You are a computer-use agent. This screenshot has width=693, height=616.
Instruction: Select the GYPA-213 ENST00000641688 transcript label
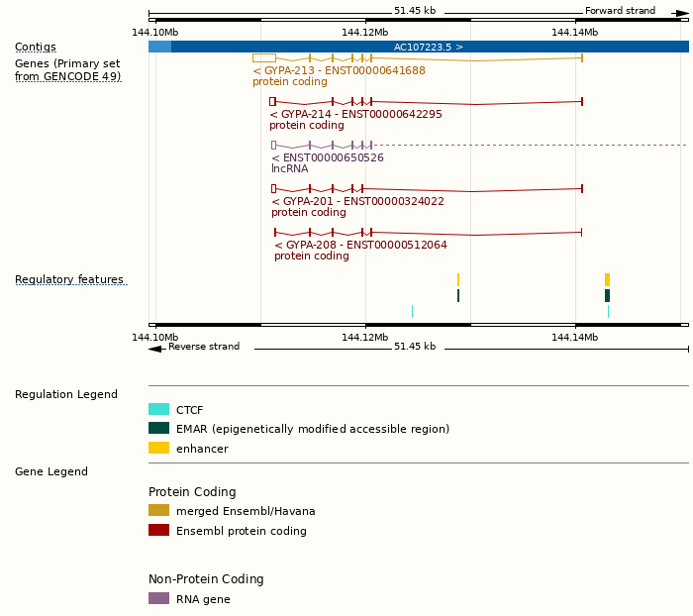coord(339,70)
